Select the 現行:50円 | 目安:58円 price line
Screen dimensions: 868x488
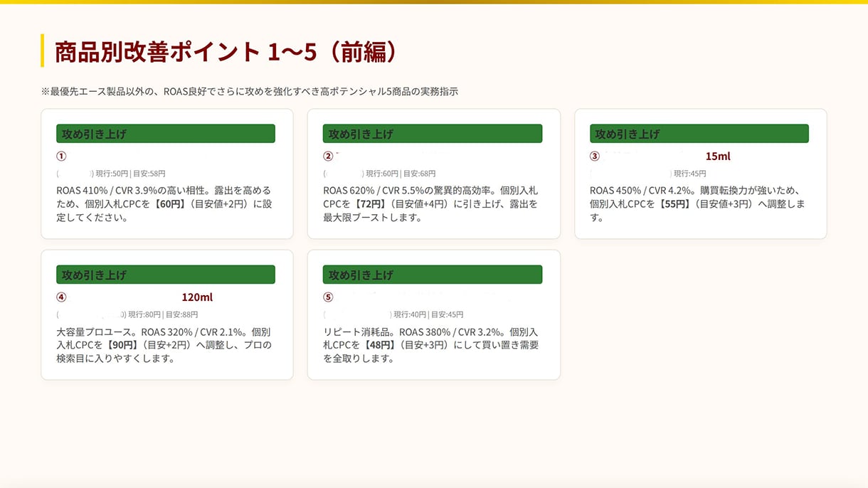pos(131,174)
